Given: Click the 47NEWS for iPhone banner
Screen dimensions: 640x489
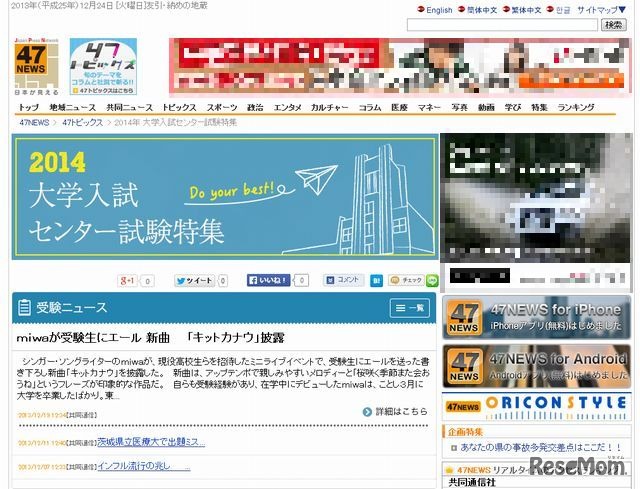Looking at the screenshot, I should 536,318.
